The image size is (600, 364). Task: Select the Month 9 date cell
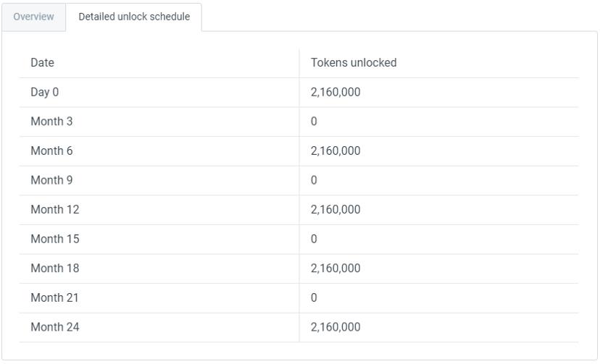51,180
